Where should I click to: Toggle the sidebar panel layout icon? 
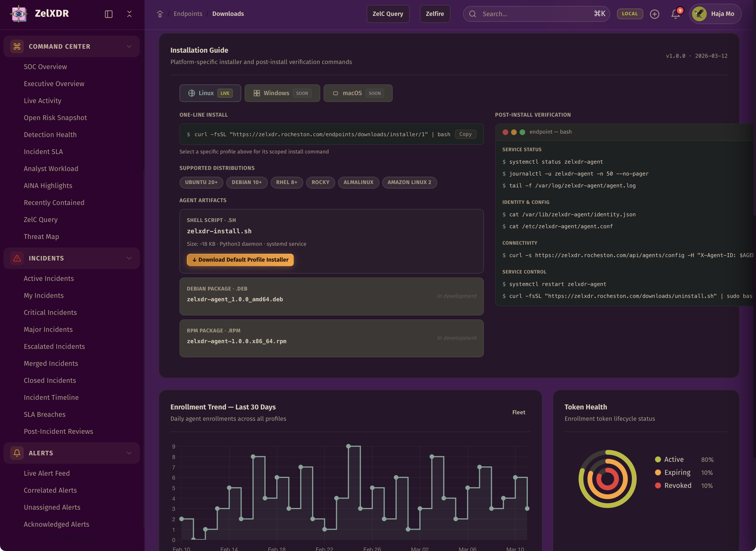click(109, 14)
